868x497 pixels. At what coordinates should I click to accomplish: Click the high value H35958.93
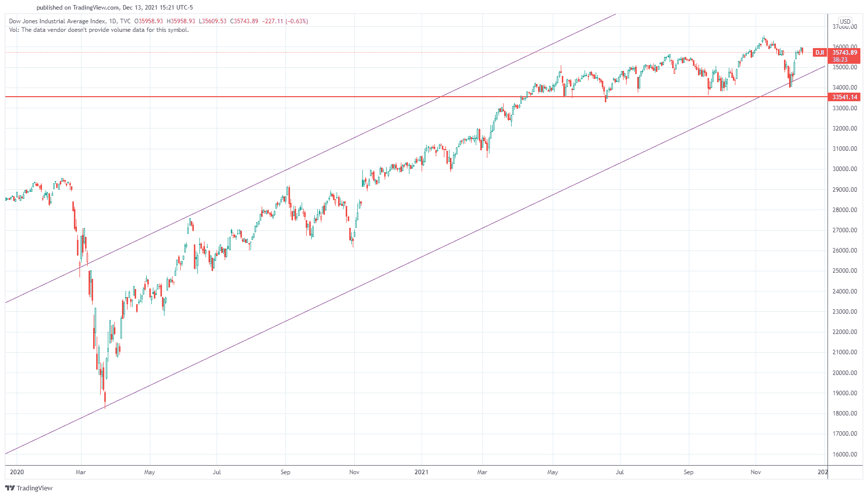click(181, 21)
